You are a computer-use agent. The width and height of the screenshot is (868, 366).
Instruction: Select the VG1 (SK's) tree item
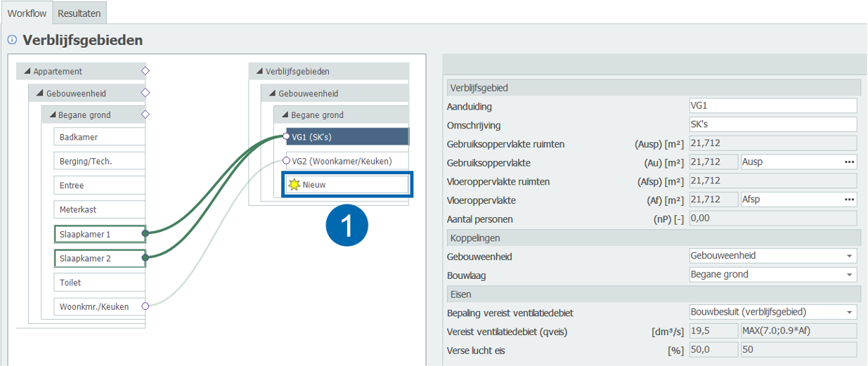click(x=347, y=137)
